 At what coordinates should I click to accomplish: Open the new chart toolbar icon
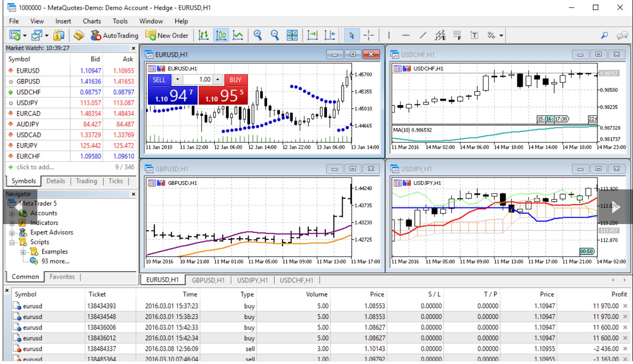click(x=15, y=35)
